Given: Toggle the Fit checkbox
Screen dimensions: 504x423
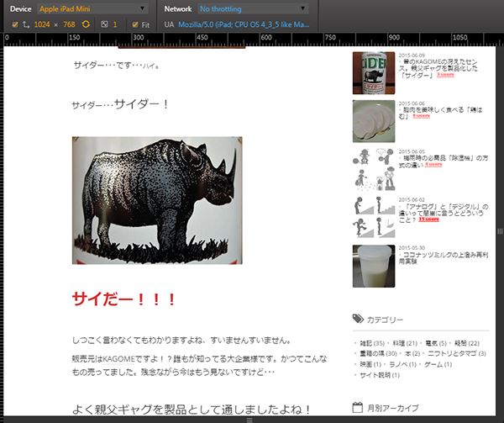Looking at the screenshot, I should (135, 24).
